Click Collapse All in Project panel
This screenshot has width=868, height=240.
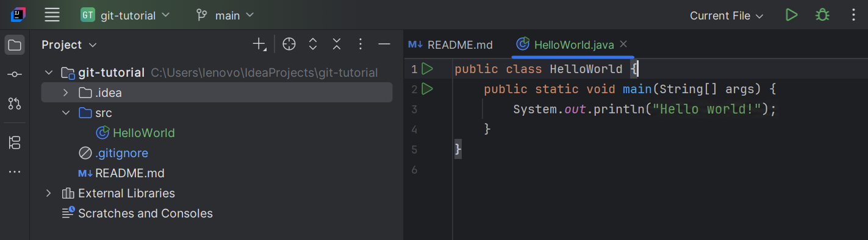[x=337, y=44]
